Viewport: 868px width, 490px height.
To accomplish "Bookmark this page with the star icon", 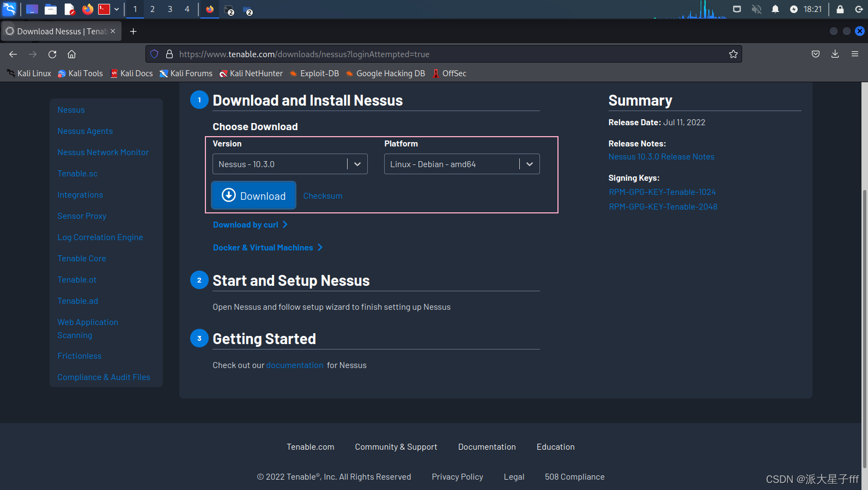I will point(733,54).
